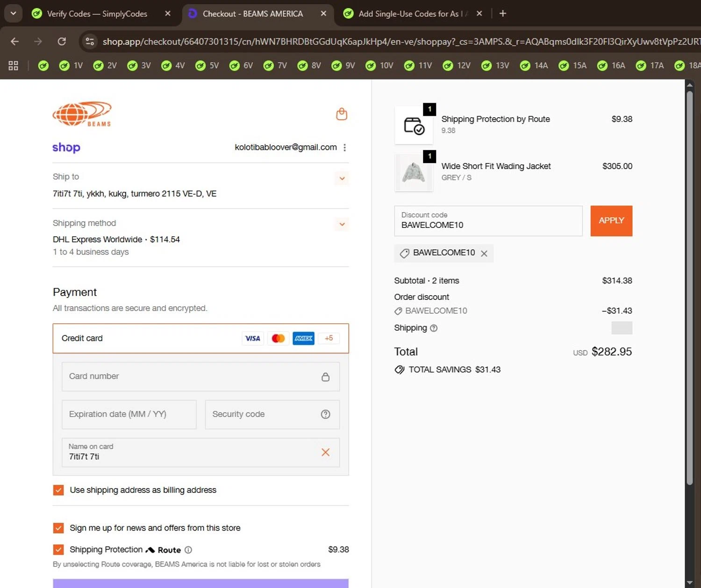Uncheck Shipping Protection Route coverage
This screenshot has width=701, height=588.
tap(58, 550)
